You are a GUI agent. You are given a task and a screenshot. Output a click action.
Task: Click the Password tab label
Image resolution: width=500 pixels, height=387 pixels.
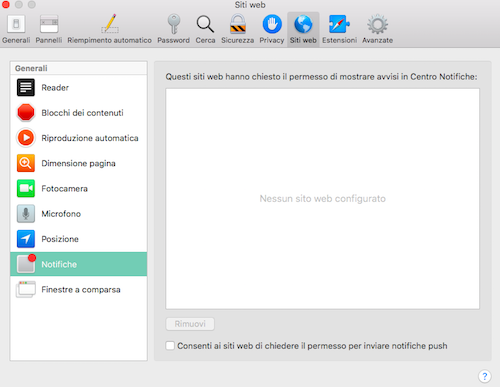pyautogui.click(x=174, y=40)
